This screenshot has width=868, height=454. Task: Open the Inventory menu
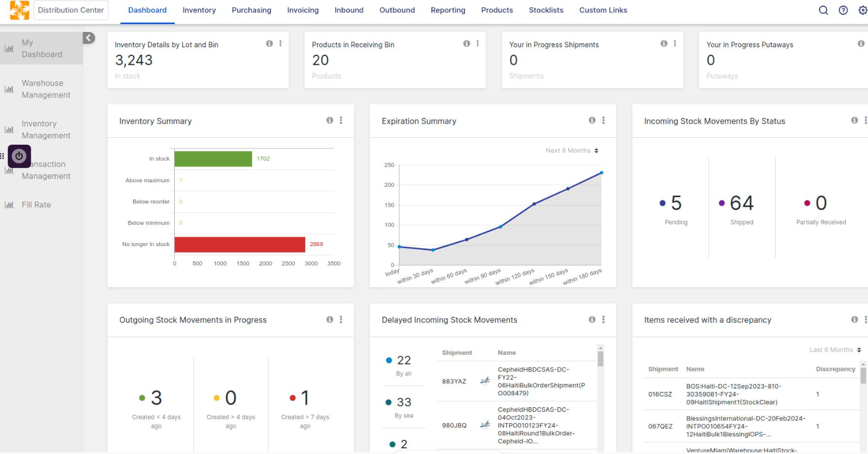point(199,10)
